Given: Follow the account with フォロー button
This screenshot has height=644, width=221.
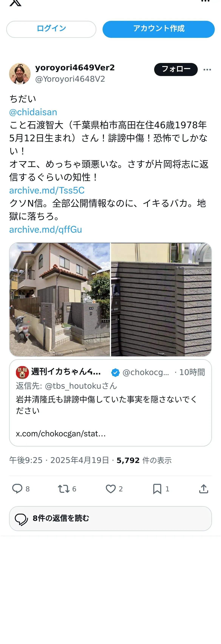Looking at the screenshot, I should (x=176, y=69).
